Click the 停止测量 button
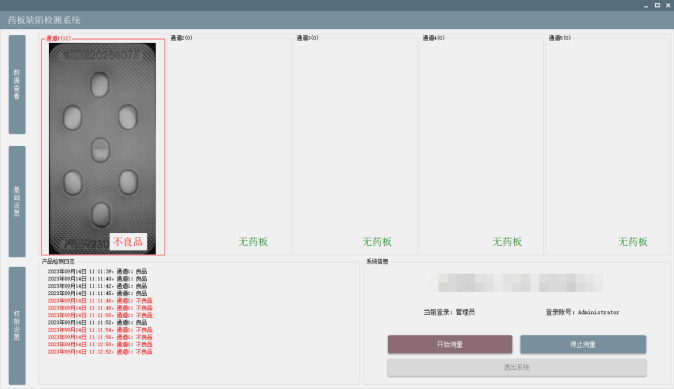Screen dimensions: 674x389 [x=583, y=344]
